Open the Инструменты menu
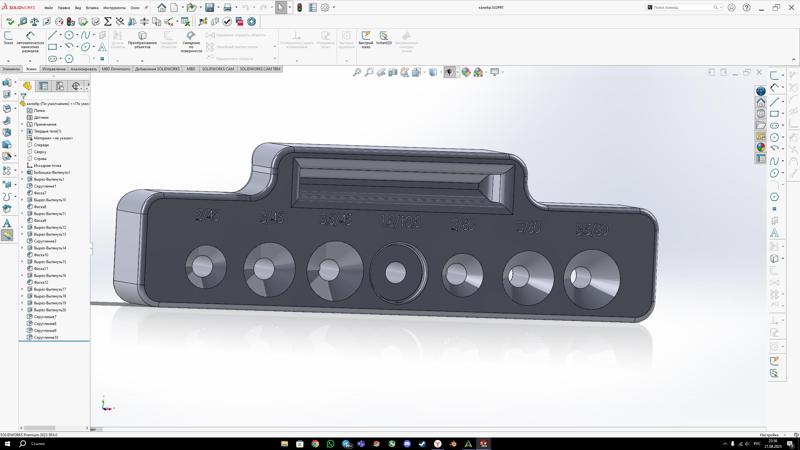Image resolution: width=800 pixels, height=450 pixels. click(114, 8)
